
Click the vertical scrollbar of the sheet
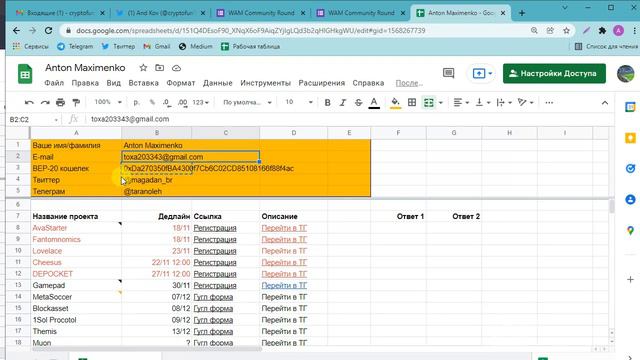(x=611, y=206)
